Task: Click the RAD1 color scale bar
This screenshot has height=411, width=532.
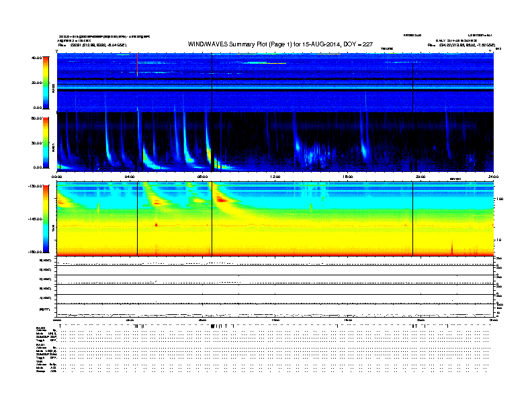Action: click(46, 143)
